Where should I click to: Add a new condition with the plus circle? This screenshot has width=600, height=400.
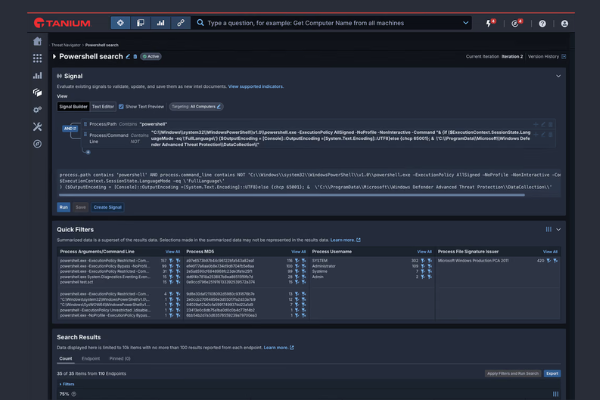(x=88, y=152)
